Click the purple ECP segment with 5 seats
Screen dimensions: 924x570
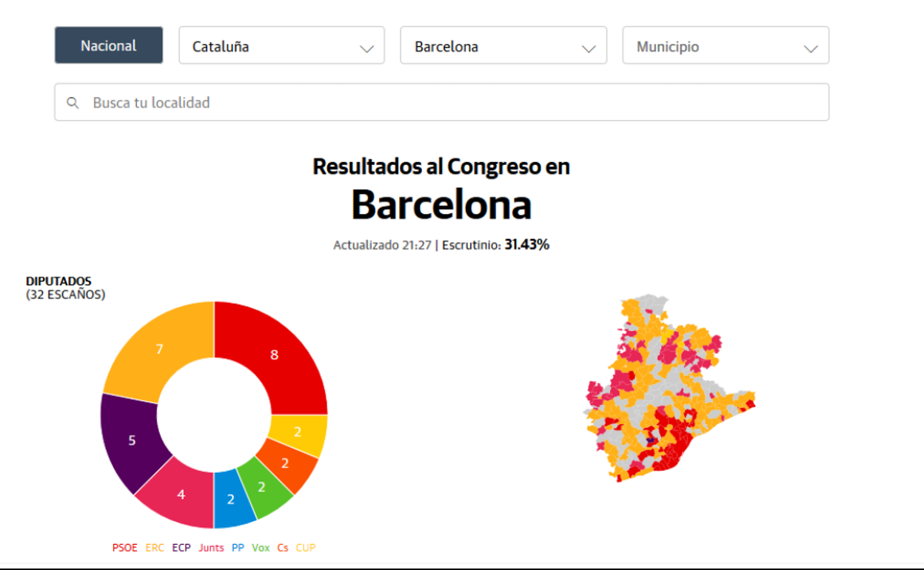(132, 440)
